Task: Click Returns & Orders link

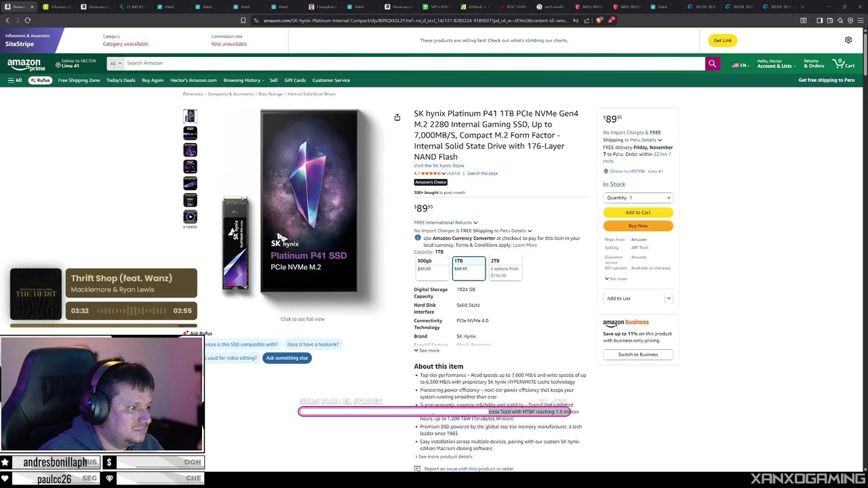Action: coord(814,64)
